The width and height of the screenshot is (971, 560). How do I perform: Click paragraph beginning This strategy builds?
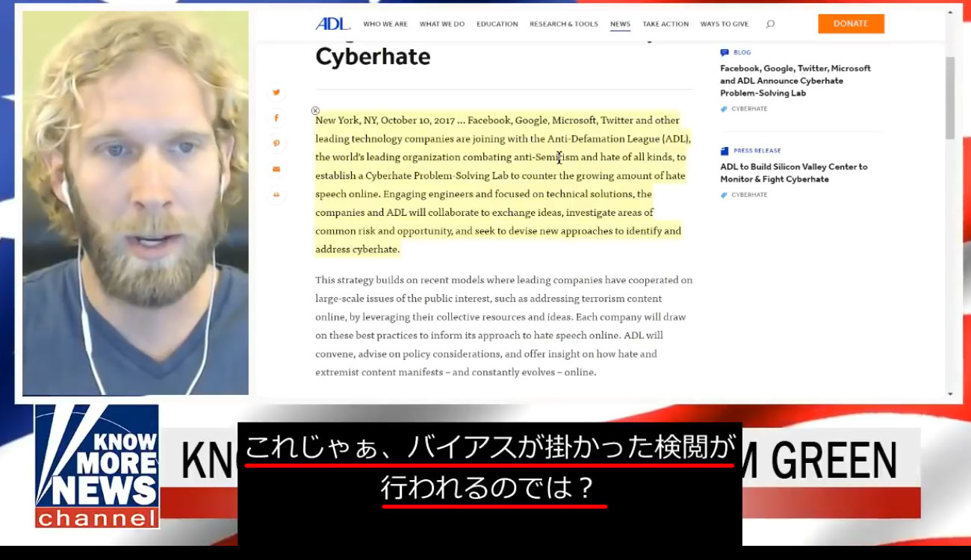[x=503, y=326]
